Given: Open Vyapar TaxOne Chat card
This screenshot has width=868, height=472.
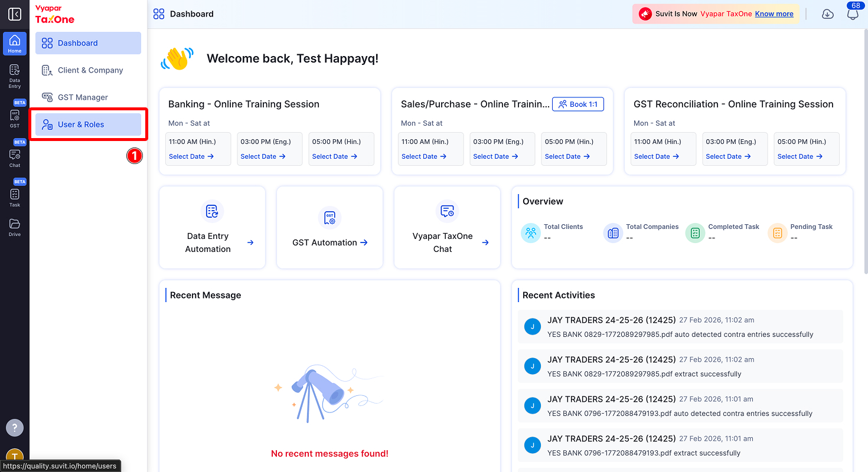Looking at the screenshot, I should [447, 228].
